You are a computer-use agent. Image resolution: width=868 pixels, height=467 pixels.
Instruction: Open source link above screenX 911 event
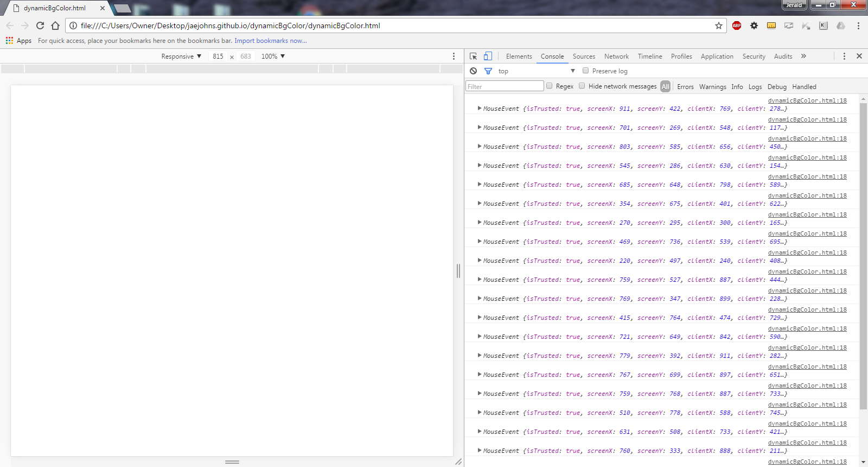pyautogui.click(x=807, y=100)
